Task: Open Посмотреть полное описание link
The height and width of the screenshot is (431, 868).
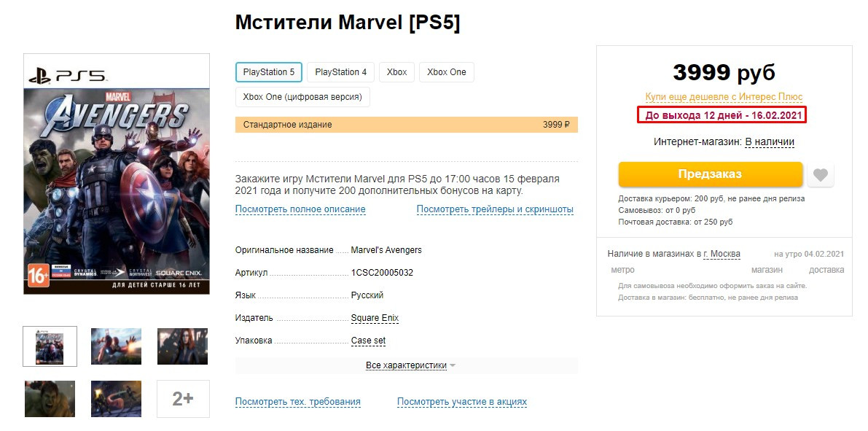Action: click(300, 209)
